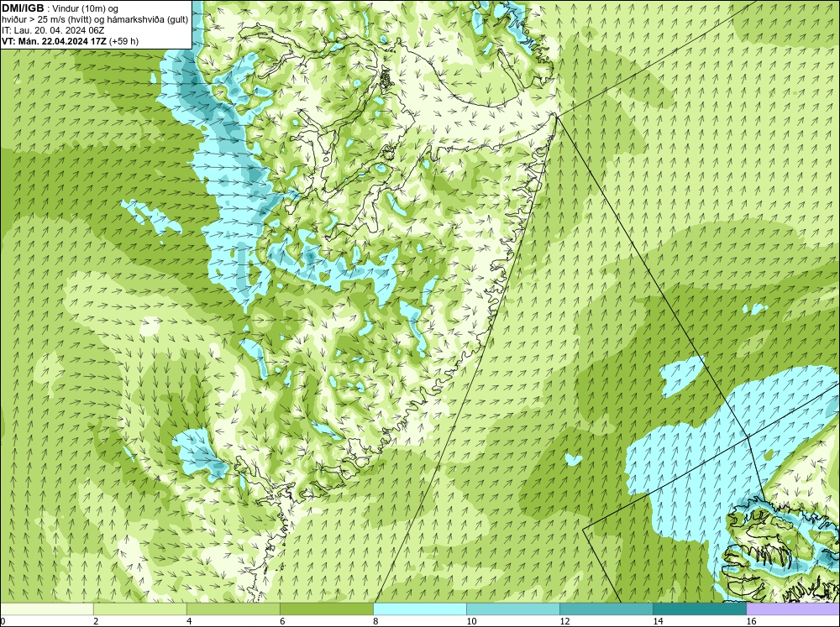The width and height of the screenshot is (840, 627).
Task: Click the 12–14 m/s teal legend swatch
Action: [x=606, y=609]
